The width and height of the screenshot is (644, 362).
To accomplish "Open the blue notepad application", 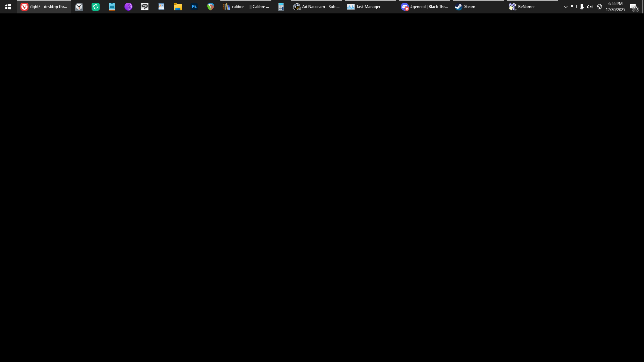I will pyautogui.click(x=112, y=7).
